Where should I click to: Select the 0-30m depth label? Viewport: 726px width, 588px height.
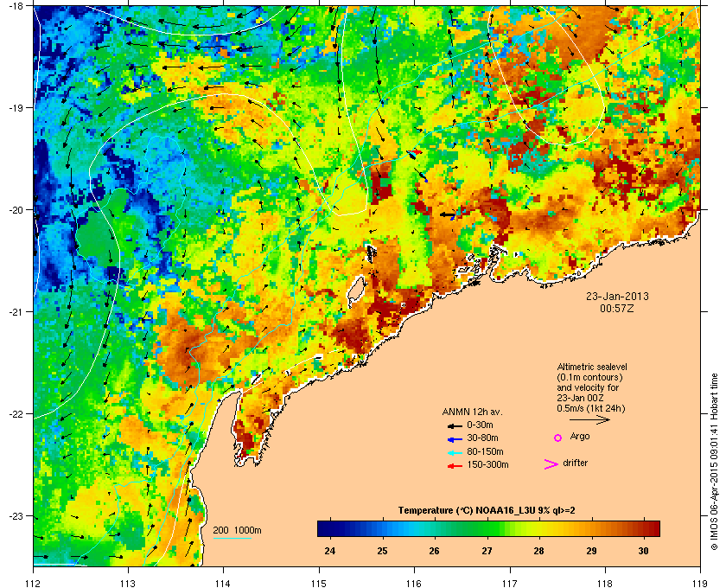tap(481, 425)
